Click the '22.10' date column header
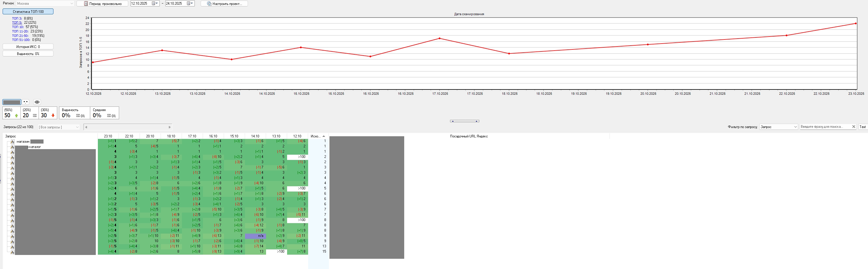Viewport: 868px width, 269px height. tap(129, 136)
